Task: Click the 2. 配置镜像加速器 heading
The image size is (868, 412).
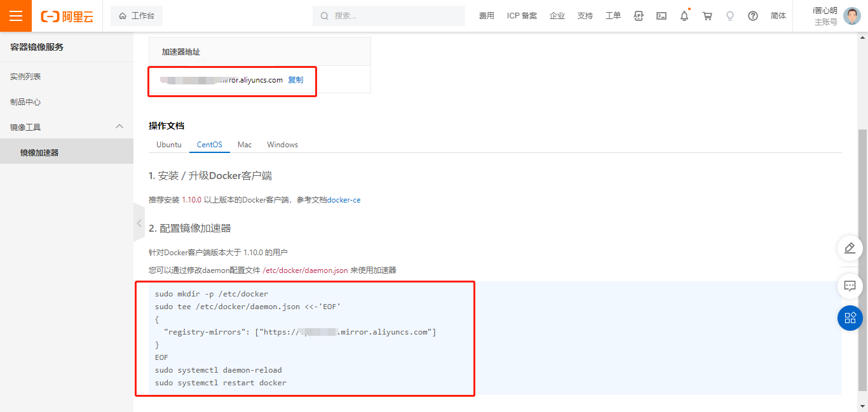Action: click(x=190, y=228)
